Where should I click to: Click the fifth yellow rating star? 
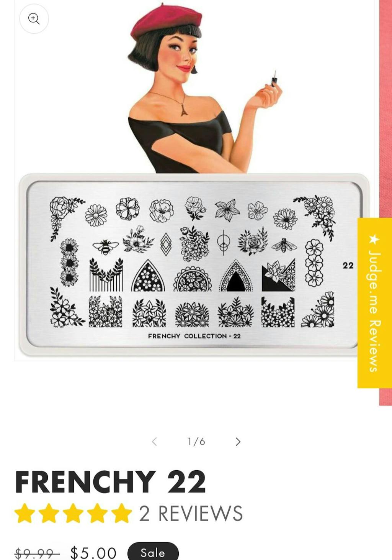122,513
